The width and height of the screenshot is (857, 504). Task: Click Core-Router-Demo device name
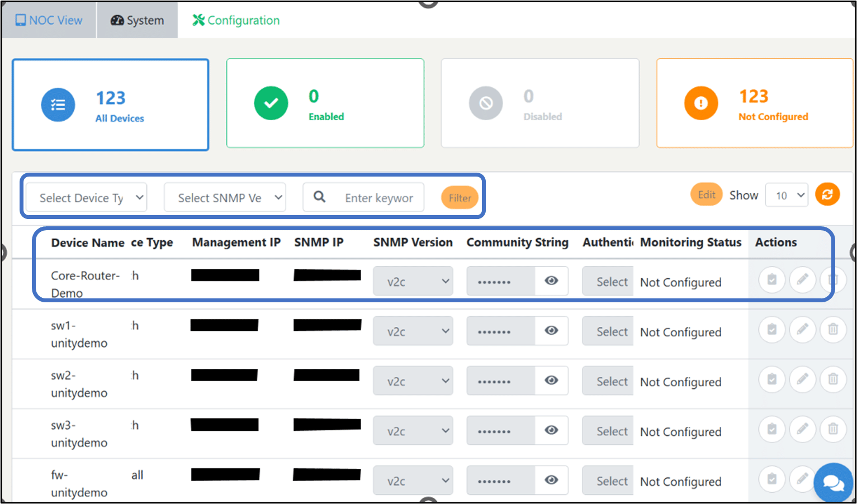pyautogui.click(x=85, y=284)
